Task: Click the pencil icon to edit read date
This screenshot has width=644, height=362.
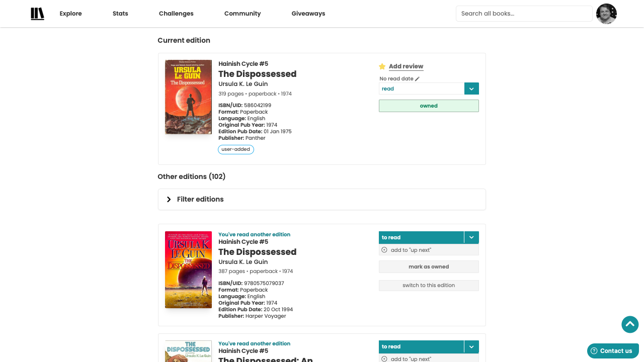Action: [418, 78]
